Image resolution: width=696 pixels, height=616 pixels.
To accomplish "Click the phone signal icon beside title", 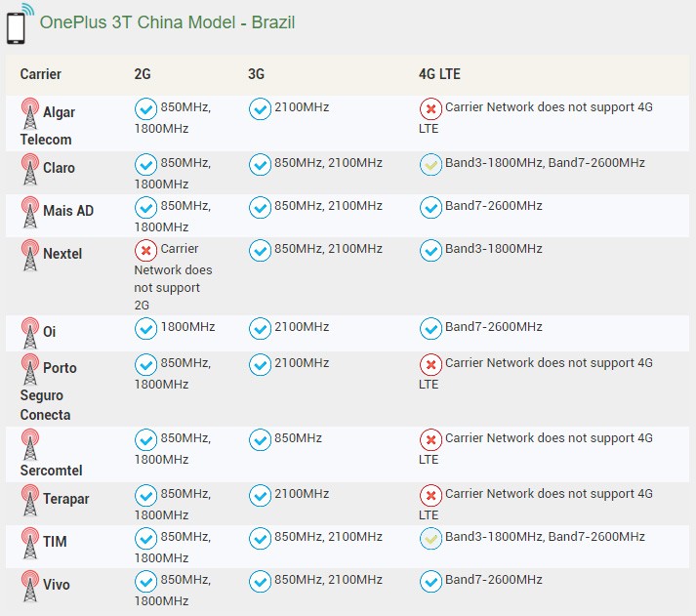I will pyautogui.click(x=19, y=24).
